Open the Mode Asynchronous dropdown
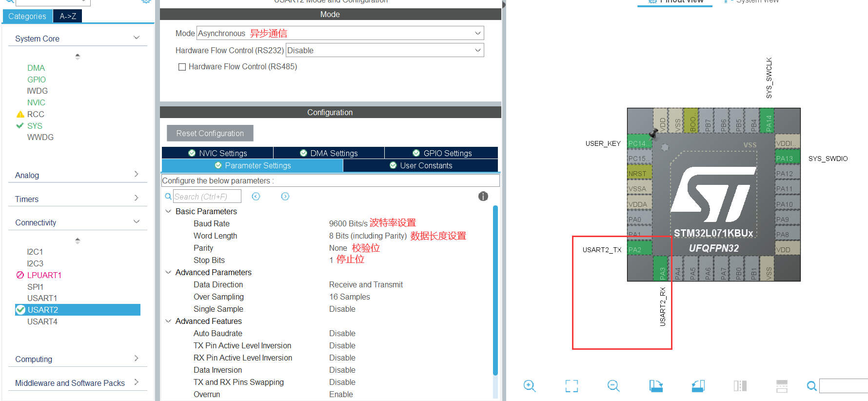Screen dimensions: 868x401 click(340, 33)
